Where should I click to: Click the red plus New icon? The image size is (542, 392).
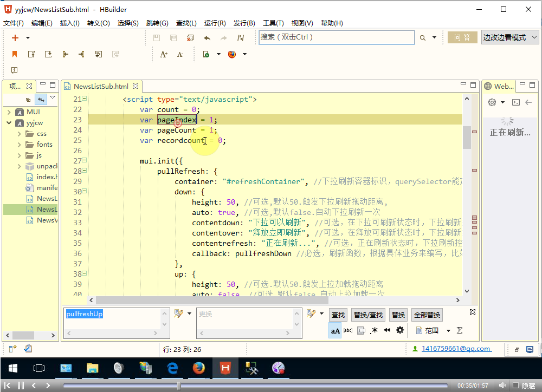click(x=15, y=38)
